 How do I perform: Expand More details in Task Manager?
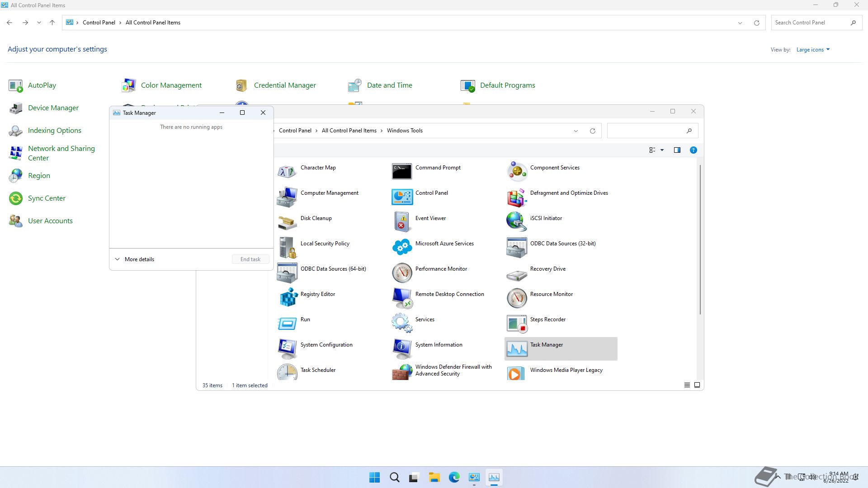coord(135,259)
